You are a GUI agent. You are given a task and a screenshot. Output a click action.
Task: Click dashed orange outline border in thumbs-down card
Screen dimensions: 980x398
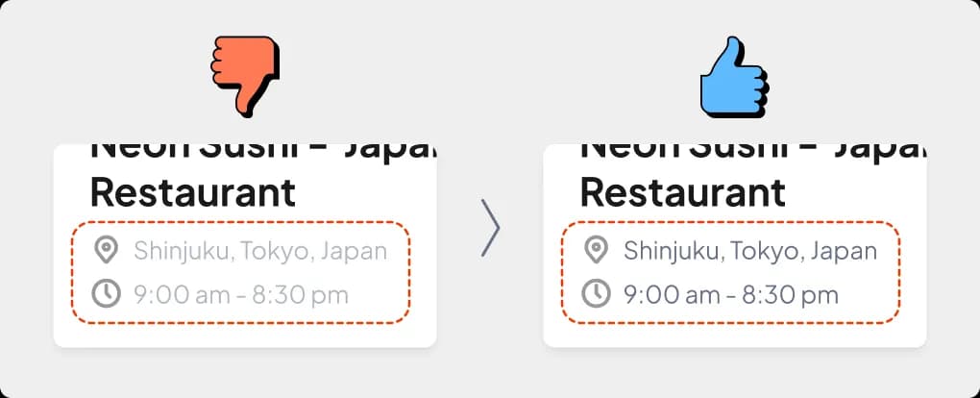pyautogui.click(x=240, y=221)
